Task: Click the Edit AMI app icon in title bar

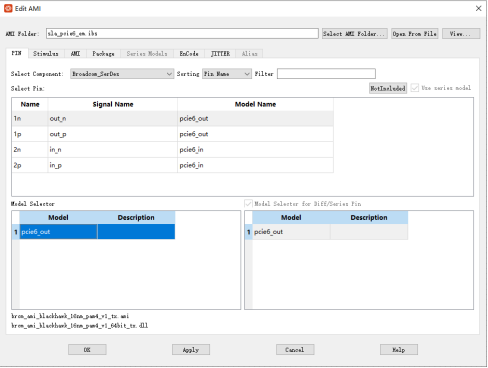Action: point(8,8)
